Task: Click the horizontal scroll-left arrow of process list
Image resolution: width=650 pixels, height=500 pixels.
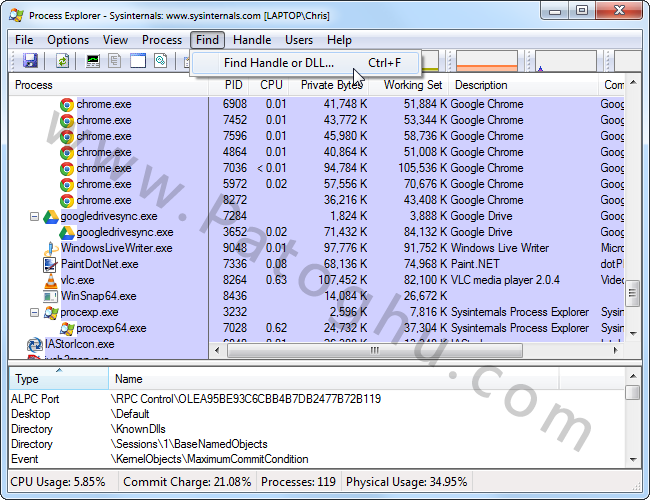Action: pyautogui.click(x=217, y=351)
